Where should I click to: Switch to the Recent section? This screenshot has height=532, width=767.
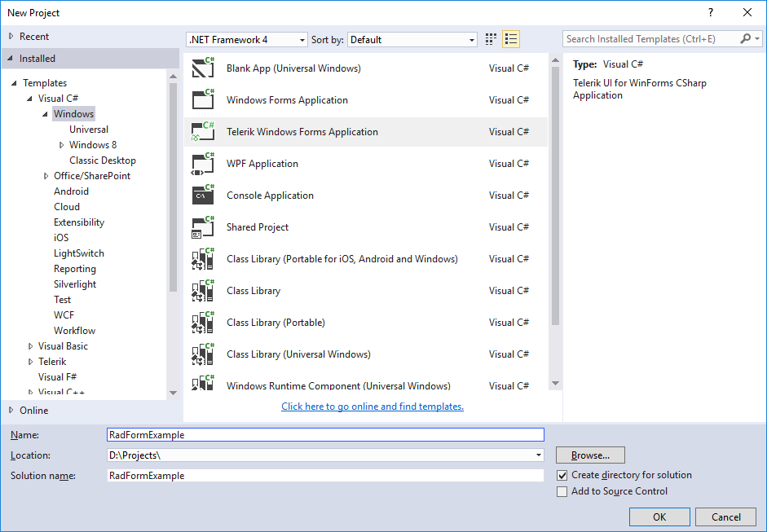point(37,36)
